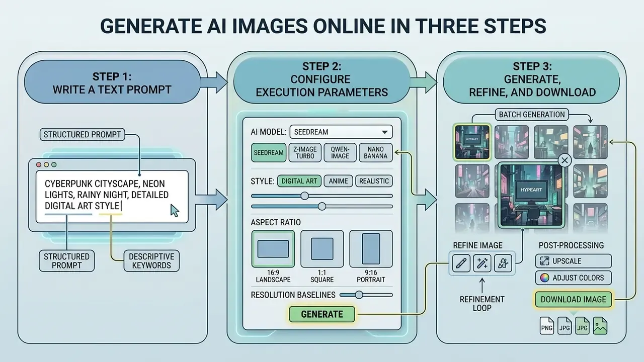Viewport: 644px width, 362px height.
Task: Choose the magic wand refine tool
Action: [x=482, y=263]
